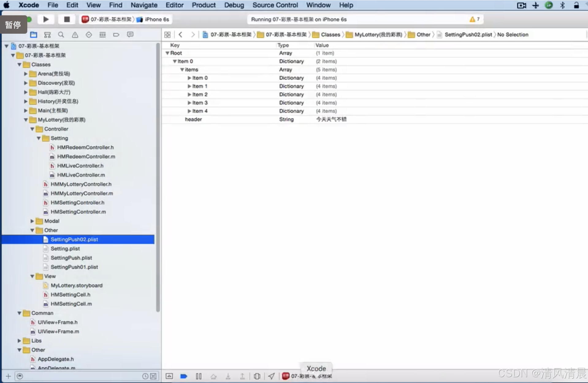Collapse the MyLottery folder
588x383 pixels.
(26, 120)
